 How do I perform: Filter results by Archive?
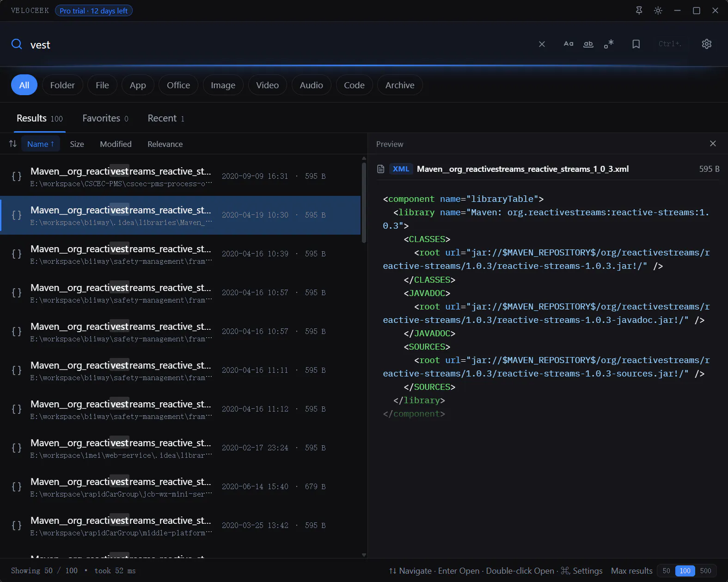[400, 85]
